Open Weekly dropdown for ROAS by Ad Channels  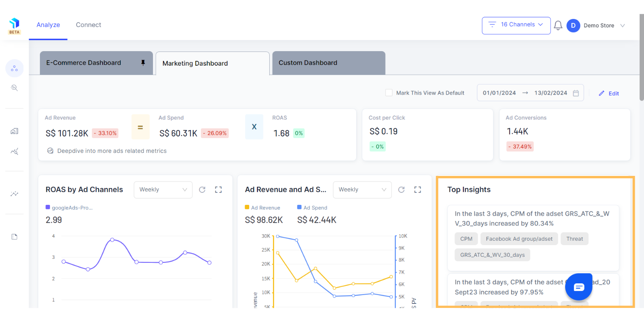point(163,190)
